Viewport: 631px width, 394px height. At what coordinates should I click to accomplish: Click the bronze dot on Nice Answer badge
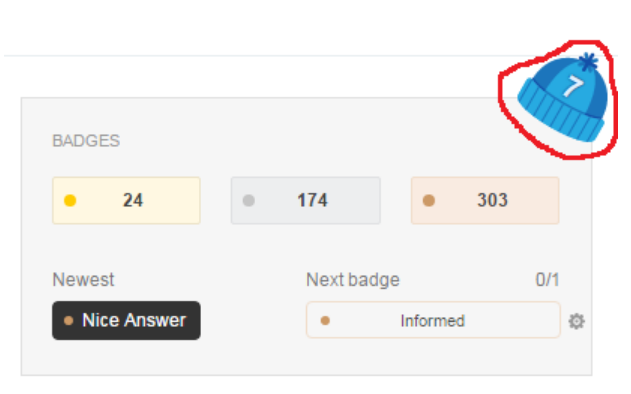click(x=68, y=321)
